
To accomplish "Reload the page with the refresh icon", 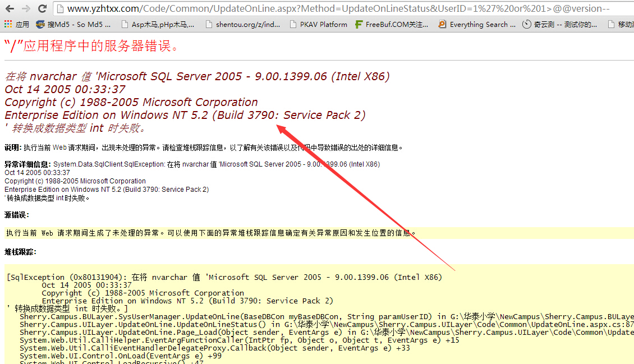I will tap(42, 8).
